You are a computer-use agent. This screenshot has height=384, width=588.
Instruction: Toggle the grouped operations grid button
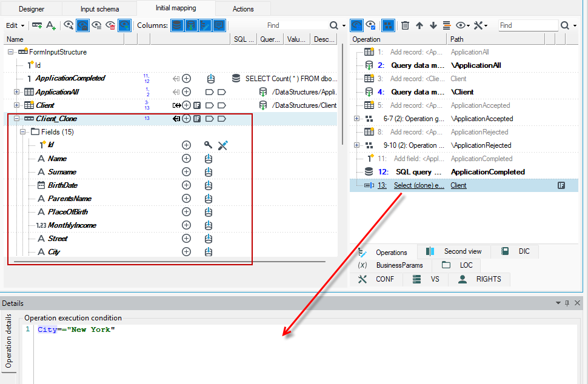coord(388,25)
